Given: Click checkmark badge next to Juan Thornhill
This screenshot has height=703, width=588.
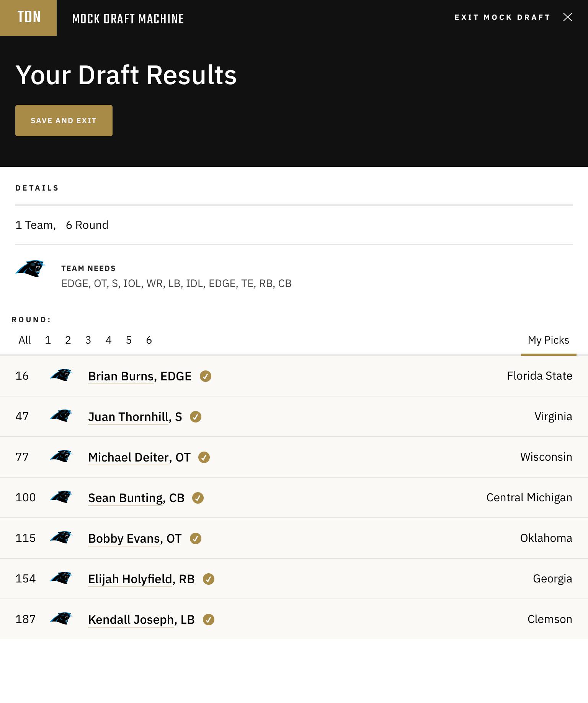Looking at the screenshot, I should click(196, 417).
